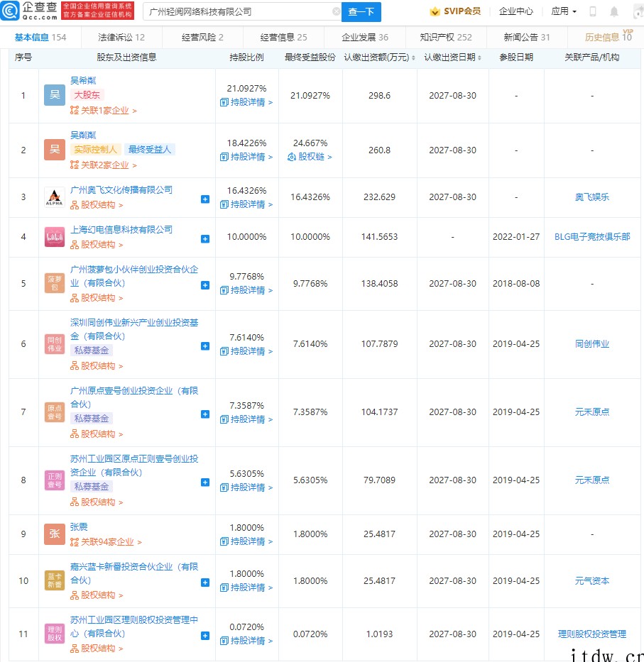Click 实际控制人 tag in row 2
Viewport: 644px width, 662px height.
coord(96,150)
